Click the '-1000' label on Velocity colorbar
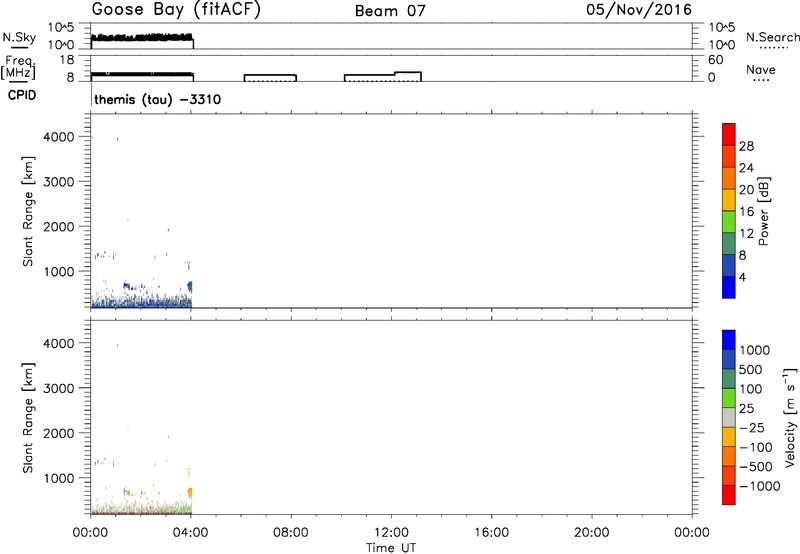Screen dimensions: 800x554 (759, 486)
